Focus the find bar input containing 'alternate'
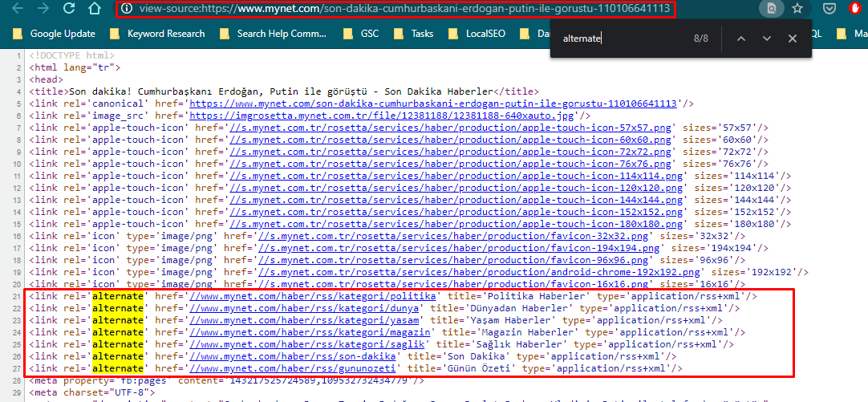Image resolution: width=868 pixels, height=402 pixels. pos(623,39)
